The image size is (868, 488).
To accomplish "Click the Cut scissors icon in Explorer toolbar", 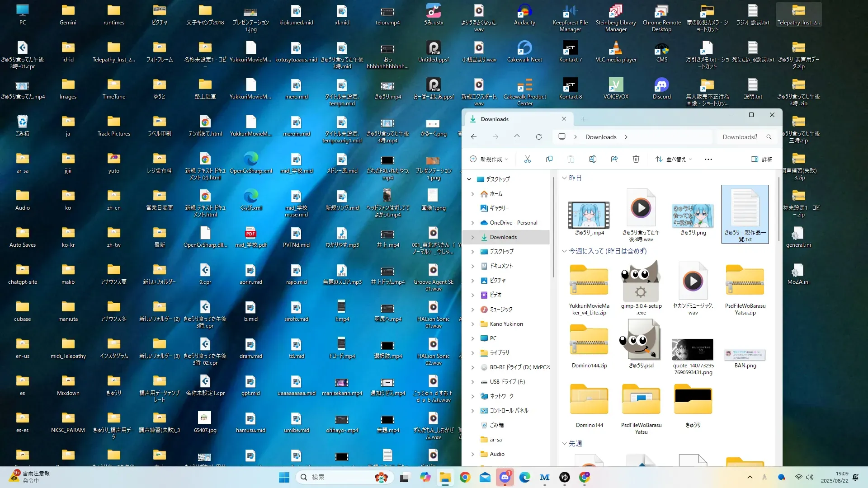I will tap(527, 159).
